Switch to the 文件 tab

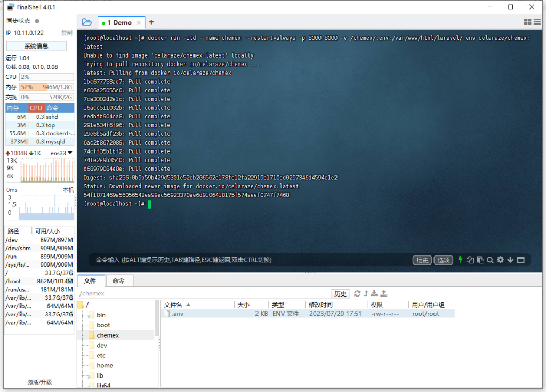tap(90, 281)
